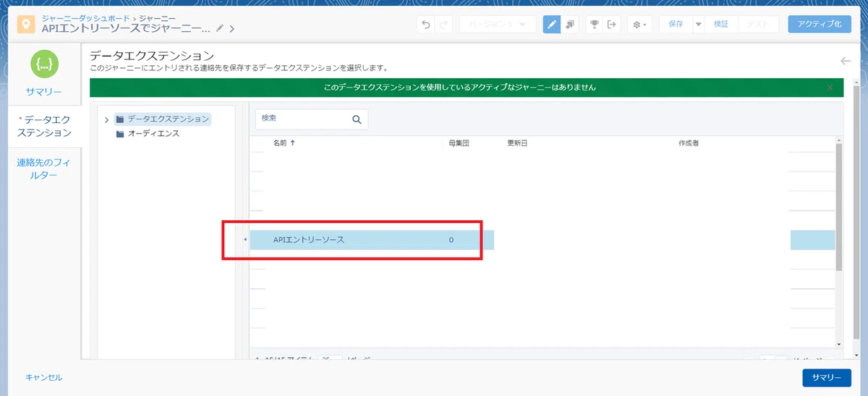Screen dimensions: 868x396
Task: Click the 保存 save button
Action: (x=676, y=25)
